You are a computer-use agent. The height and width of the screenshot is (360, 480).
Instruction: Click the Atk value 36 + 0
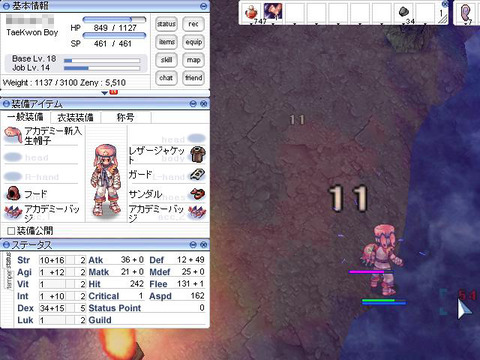click(x=132, y=260)
